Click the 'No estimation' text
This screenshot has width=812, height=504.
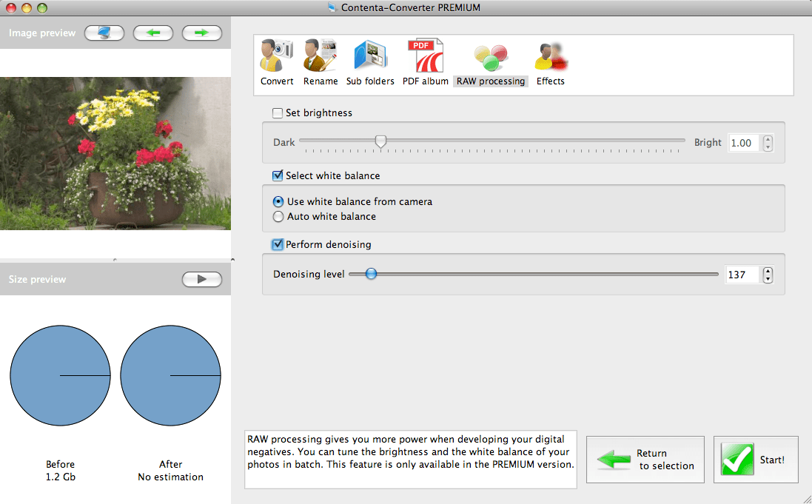170,477
